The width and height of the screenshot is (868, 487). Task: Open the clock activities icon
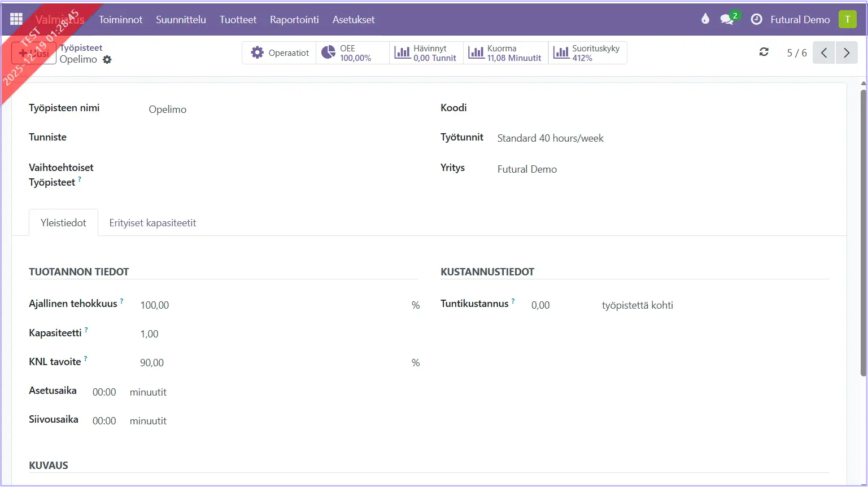(x=756, y=19)
